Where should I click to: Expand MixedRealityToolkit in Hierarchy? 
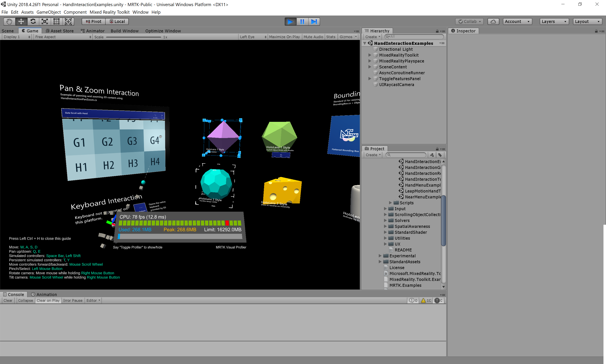tap(369, 55)
